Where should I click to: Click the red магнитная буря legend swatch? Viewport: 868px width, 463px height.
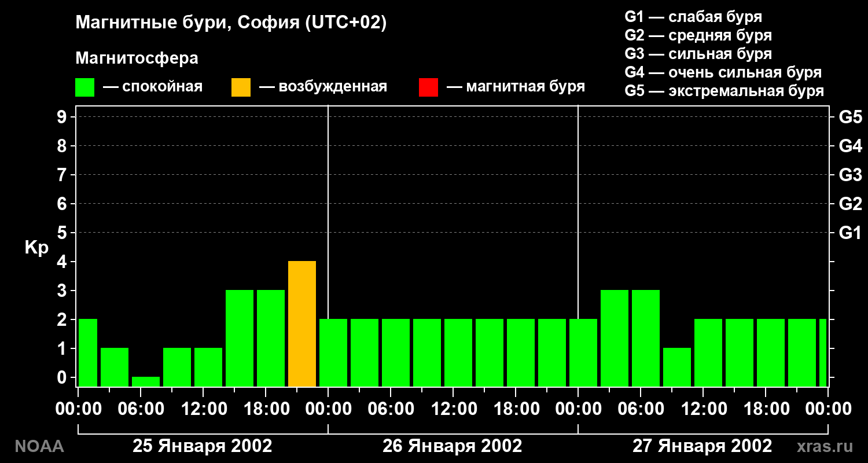pos(428,87)
